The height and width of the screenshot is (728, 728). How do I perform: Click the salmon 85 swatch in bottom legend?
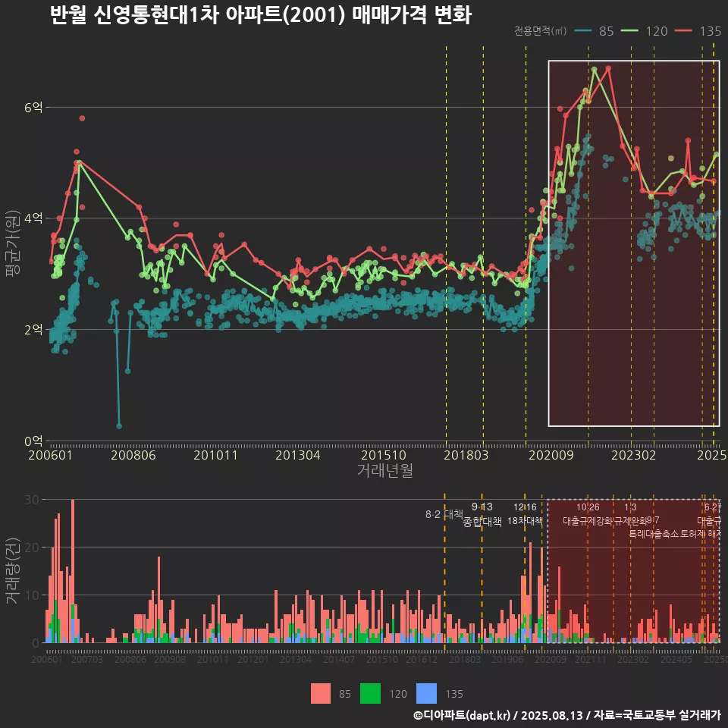[321, 694]
